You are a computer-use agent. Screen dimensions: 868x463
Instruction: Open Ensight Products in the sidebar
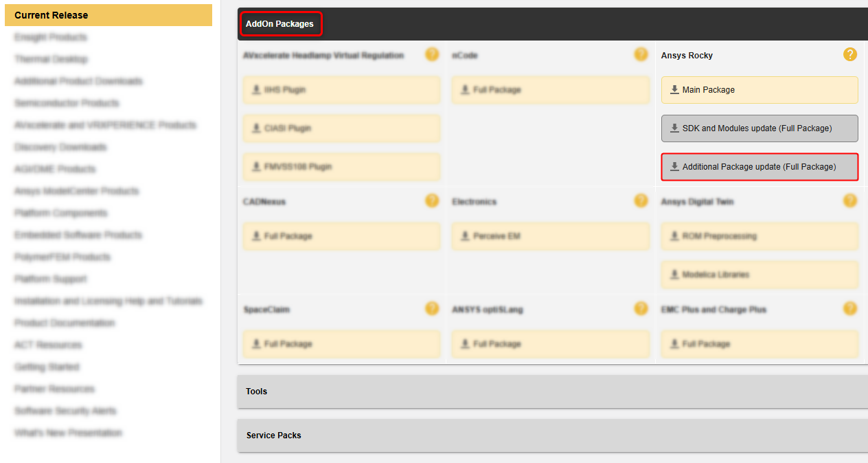coord(51,37)
